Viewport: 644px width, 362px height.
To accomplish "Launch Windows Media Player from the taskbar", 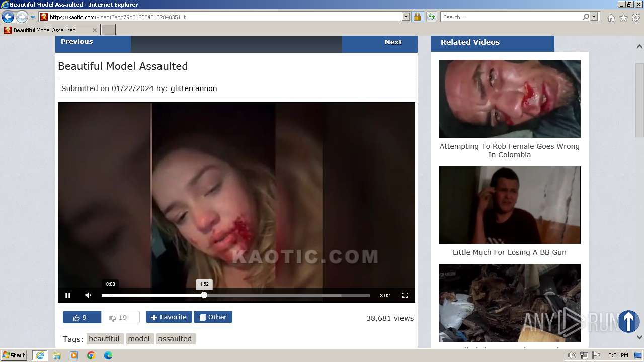I will point(74,355).
